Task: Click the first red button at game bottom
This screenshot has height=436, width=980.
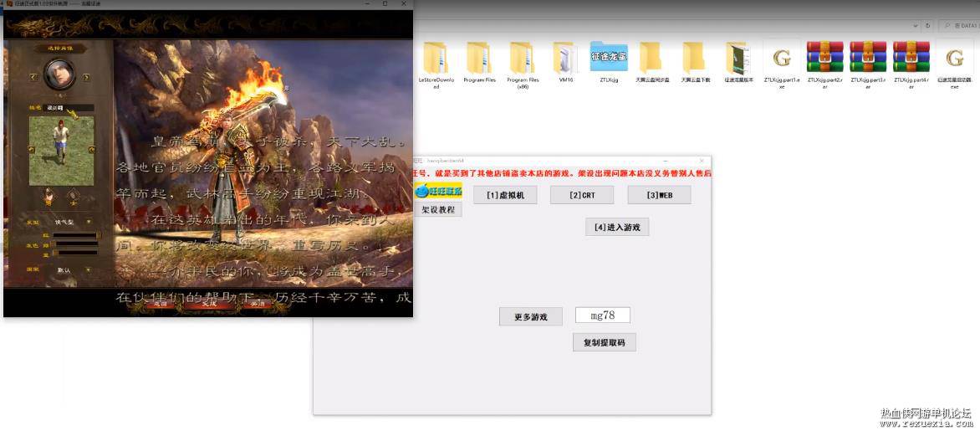Action: pos(161,305)
